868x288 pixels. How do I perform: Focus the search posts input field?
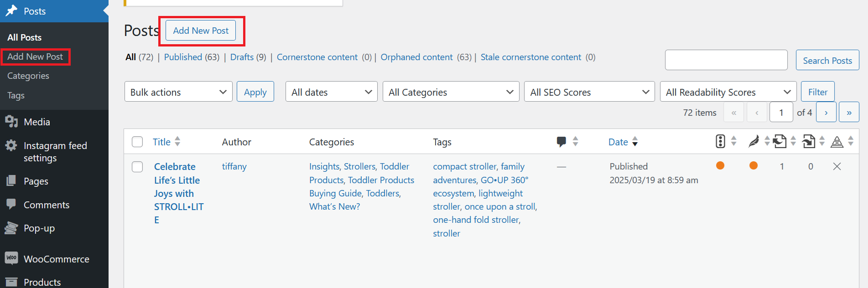point(726,60)
